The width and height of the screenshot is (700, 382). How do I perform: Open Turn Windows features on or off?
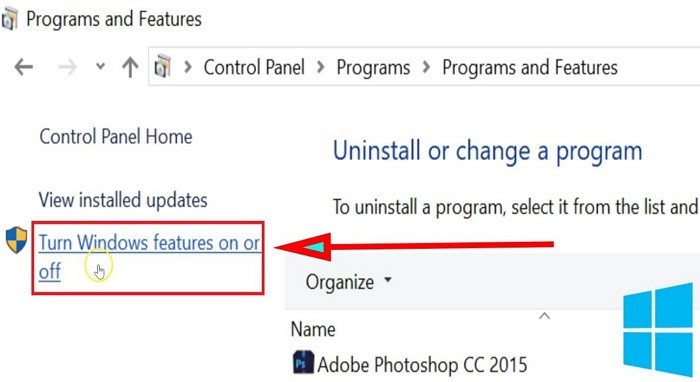[149, 257]
